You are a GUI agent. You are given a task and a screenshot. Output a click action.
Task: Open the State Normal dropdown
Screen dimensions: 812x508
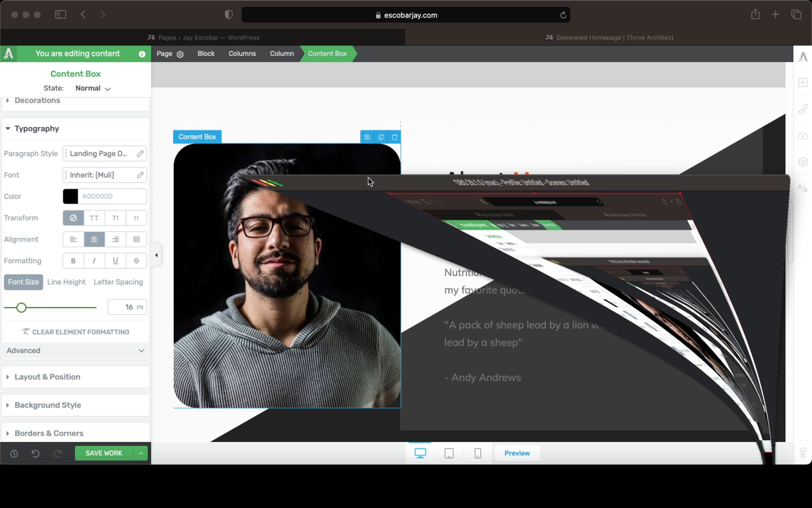click(93, 88)
